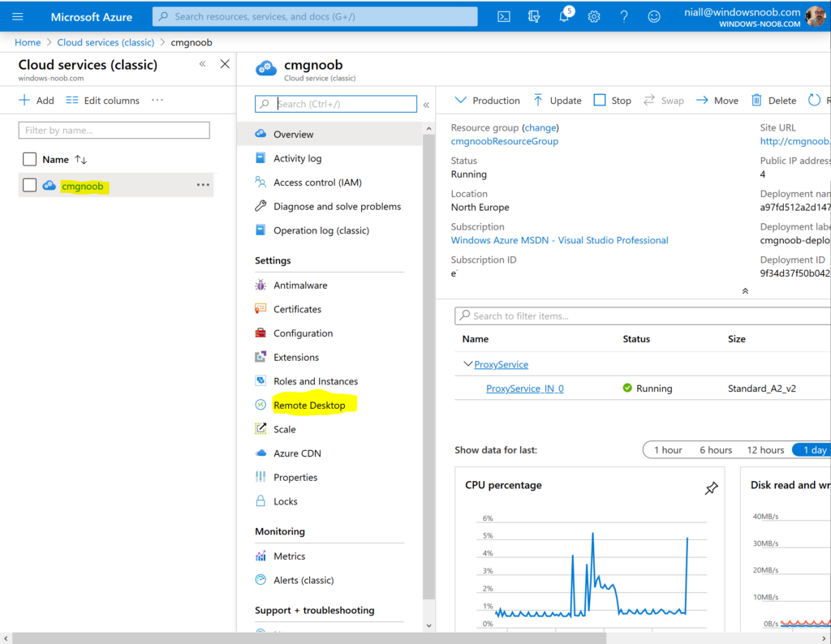Open Remote Desktop in Settings menu
The width and height of the screenshot is (831, 644).
click(x=309, y=406)
